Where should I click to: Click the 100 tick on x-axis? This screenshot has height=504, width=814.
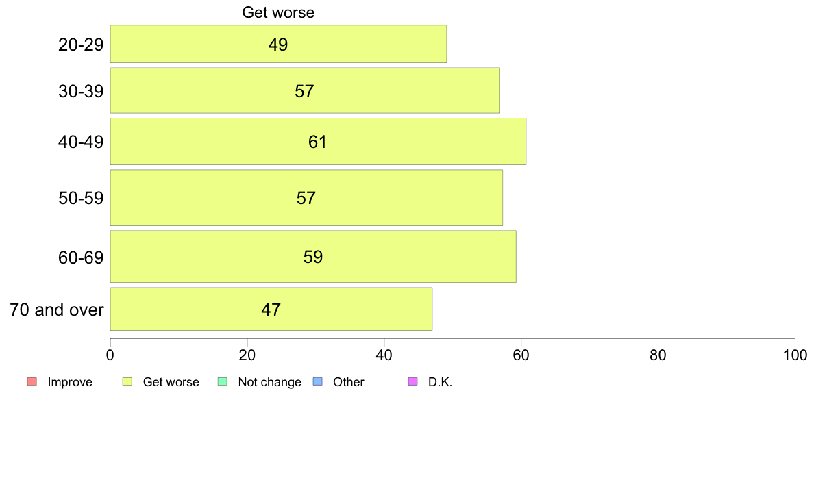(x=795, y=355)
